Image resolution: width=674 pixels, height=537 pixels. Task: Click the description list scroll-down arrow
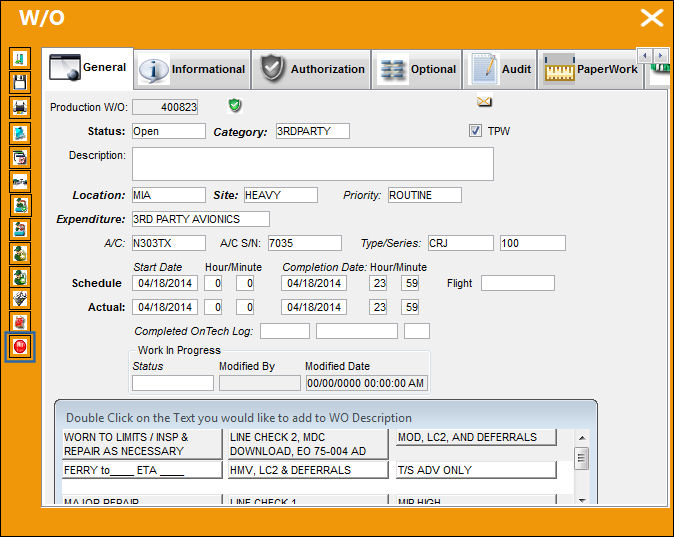click(x=582, y=500)
